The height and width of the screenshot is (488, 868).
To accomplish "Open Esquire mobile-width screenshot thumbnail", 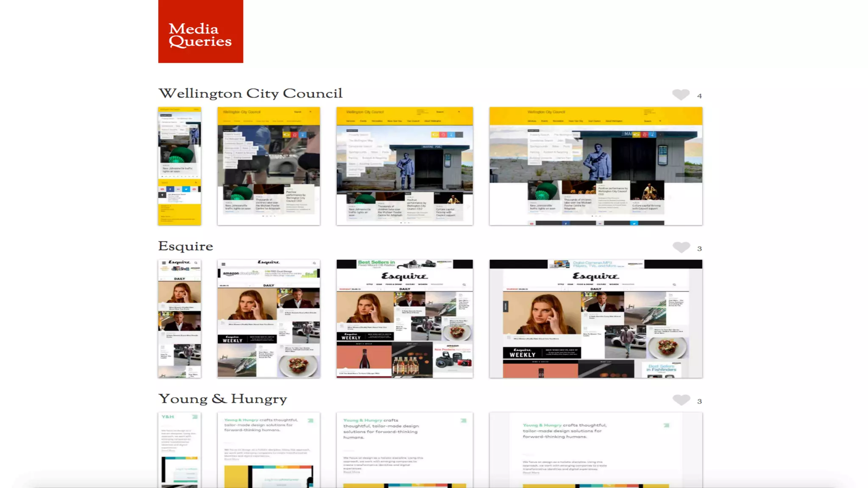I will tap(180, 319).
